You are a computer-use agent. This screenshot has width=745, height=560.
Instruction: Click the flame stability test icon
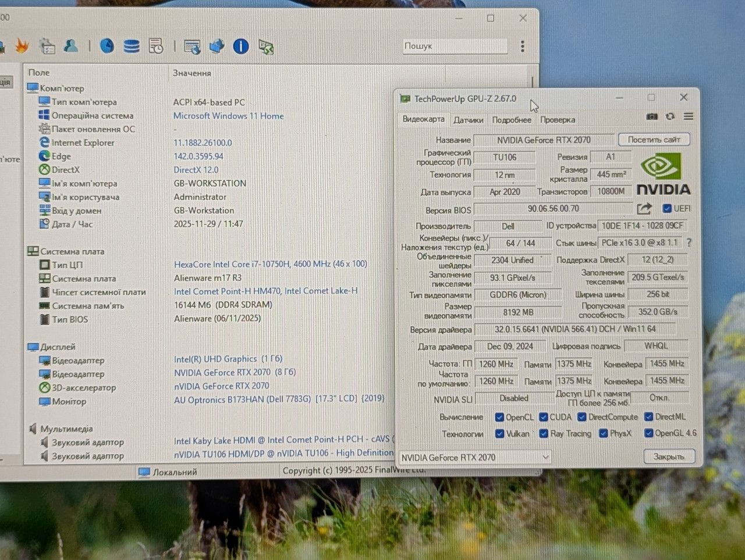22,46
